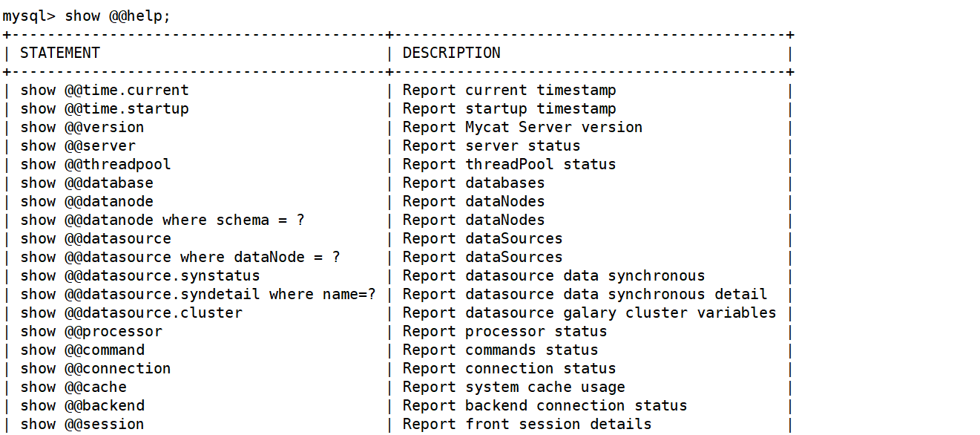Image resolution: width=980 pixels, height=435 pixels.
Task: Click 'Report commands status' description
Action: coord(501,350)
